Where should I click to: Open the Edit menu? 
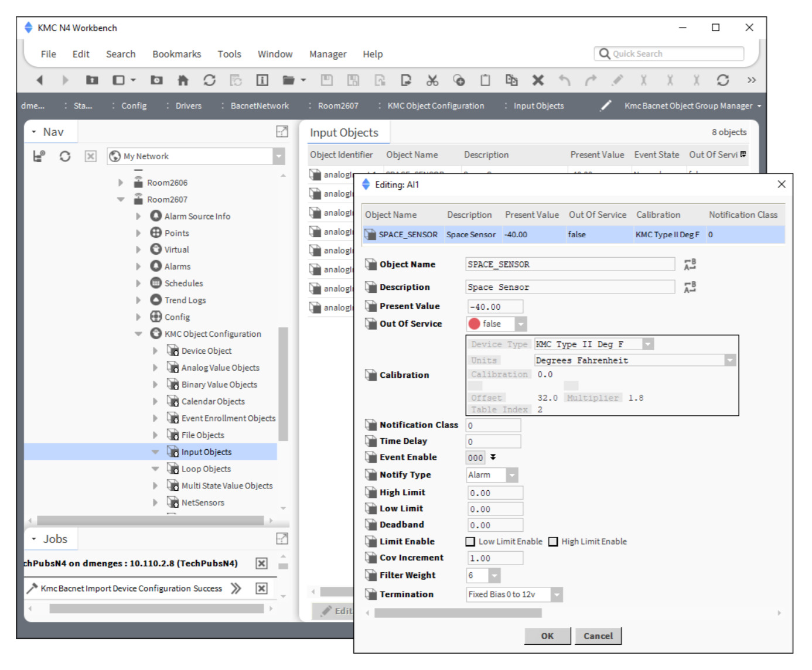81,54
